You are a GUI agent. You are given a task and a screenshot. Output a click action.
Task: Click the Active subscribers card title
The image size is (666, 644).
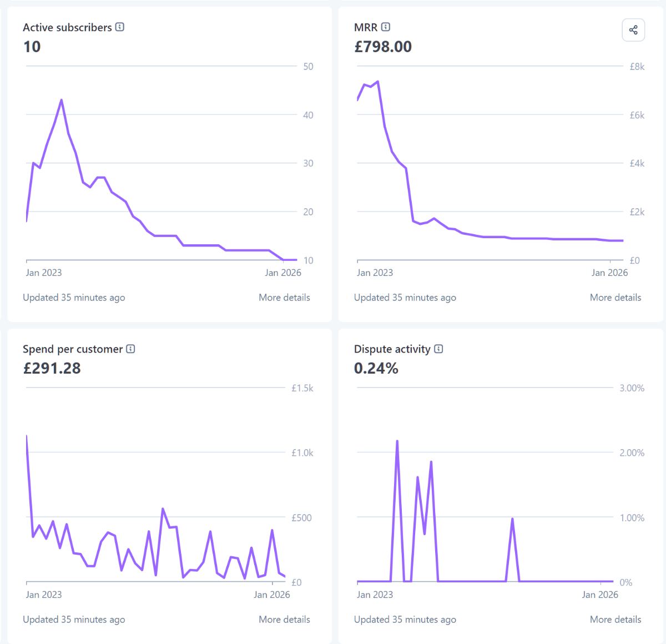tap(67, 27)
